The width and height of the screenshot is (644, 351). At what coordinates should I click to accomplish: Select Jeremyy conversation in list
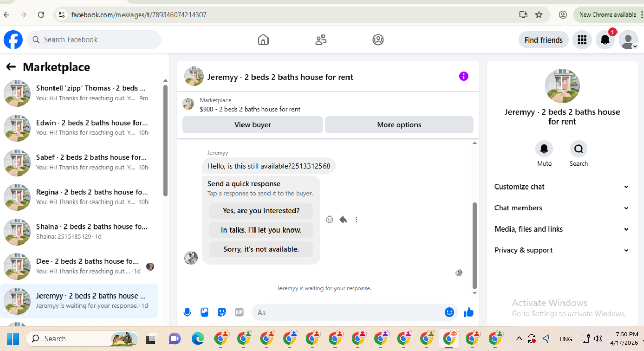pos(79,301)
